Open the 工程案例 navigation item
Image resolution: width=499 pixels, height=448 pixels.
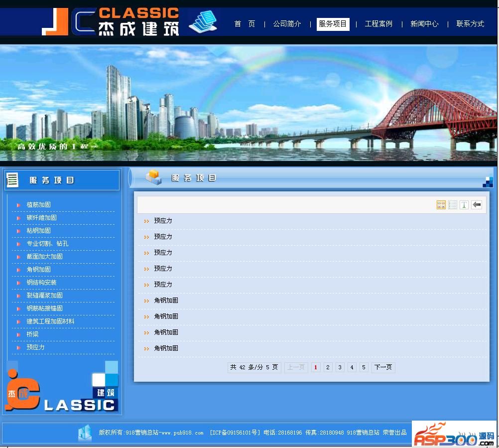pos(378,24)
